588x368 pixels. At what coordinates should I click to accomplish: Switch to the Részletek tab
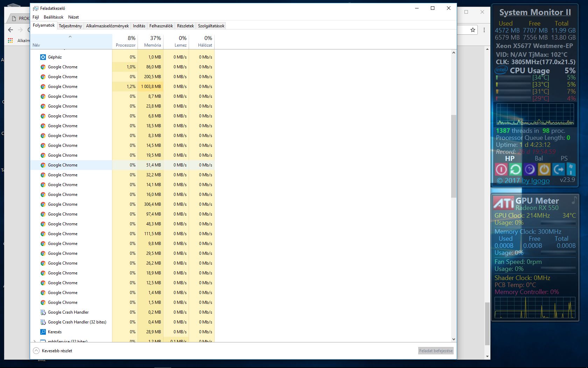tap(185, 26)
